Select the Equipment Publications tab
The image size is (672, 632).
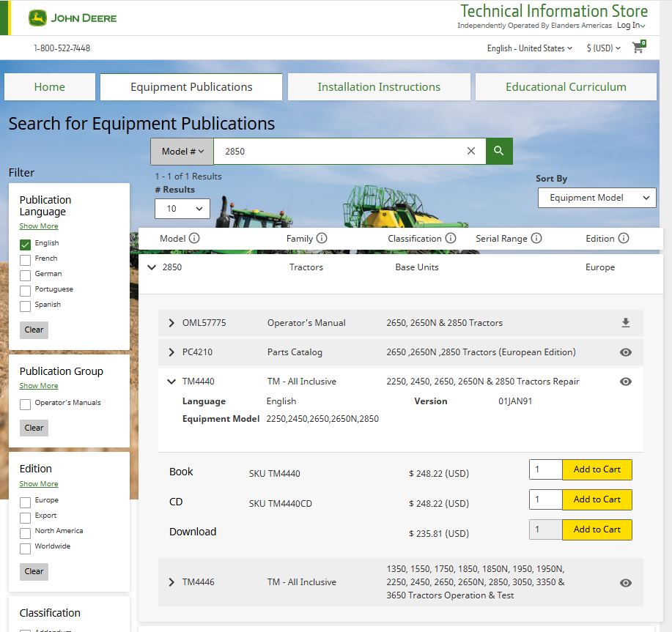tap(191, 87)
